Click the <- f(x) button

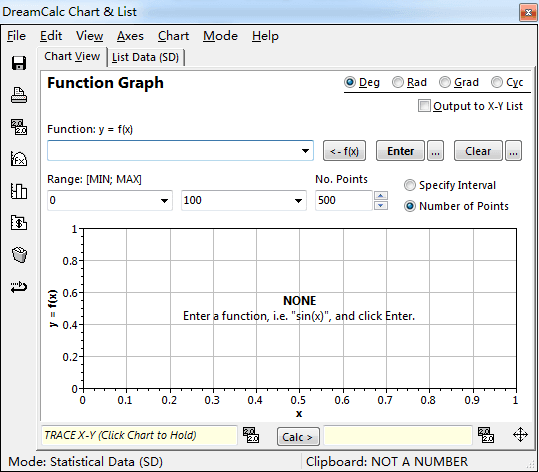(344, 151)
